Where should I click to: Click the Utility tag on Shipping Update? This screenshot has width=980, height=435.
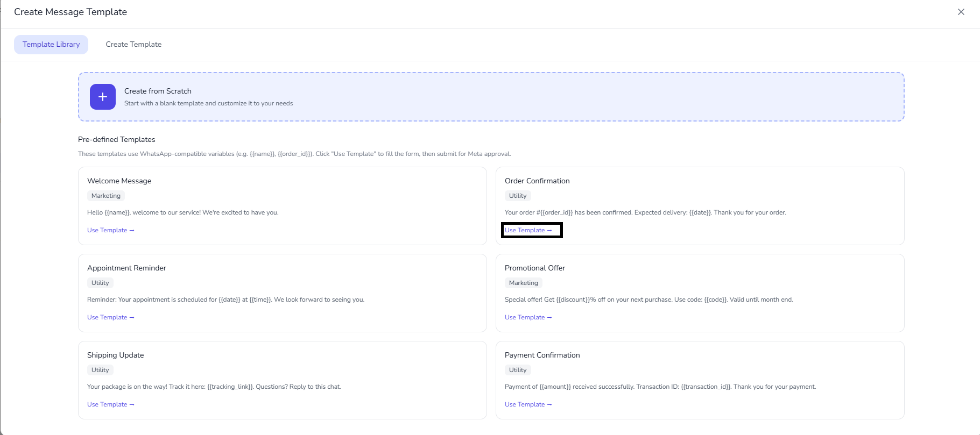coord(100,370)
